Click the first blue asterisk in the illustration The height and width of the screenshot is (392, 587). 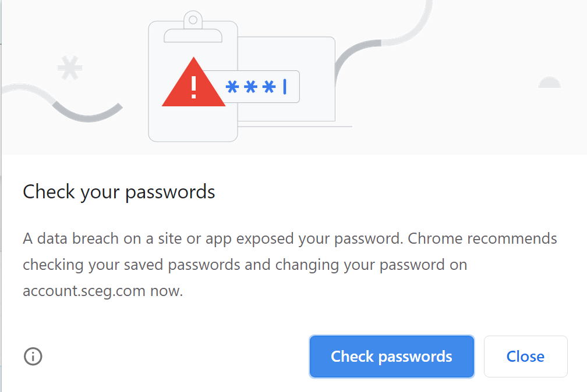(x=232, y=87)
